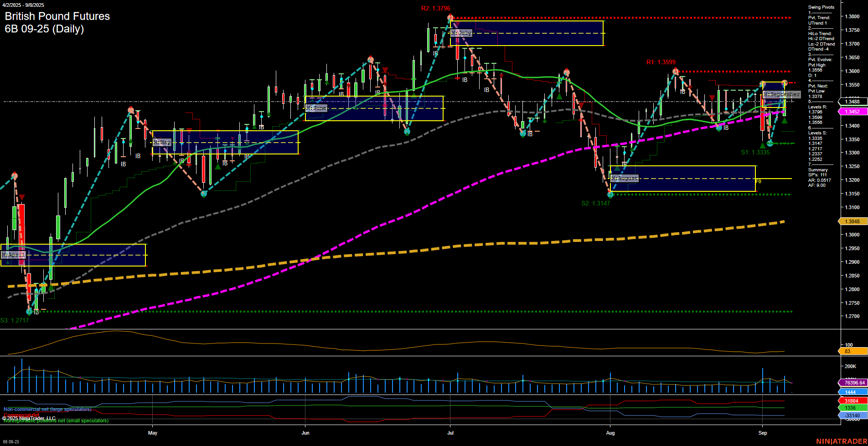Image resolution: width=868 pixels, height=446 pixels.
Task: Click the teal pivot circle at the R2 peak
Action: [450, 17]
